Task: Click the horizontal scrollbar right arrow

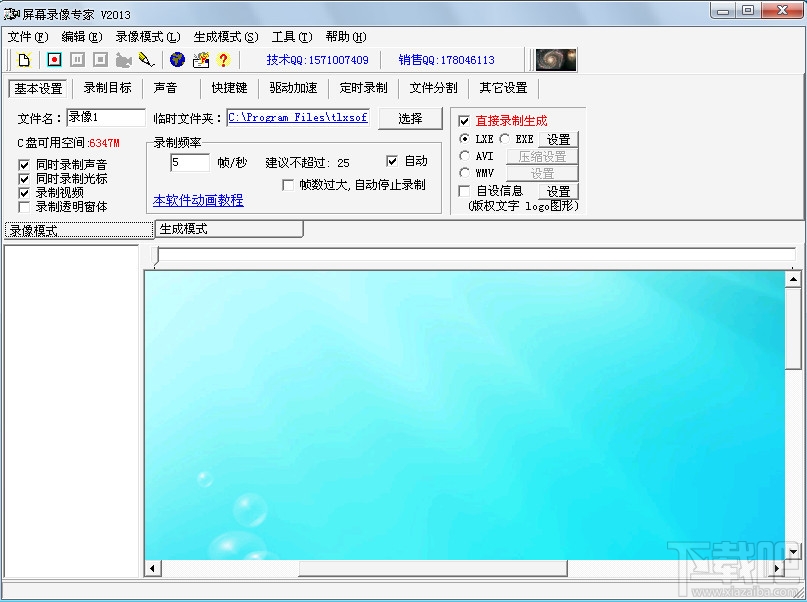Action: point(777,569)
